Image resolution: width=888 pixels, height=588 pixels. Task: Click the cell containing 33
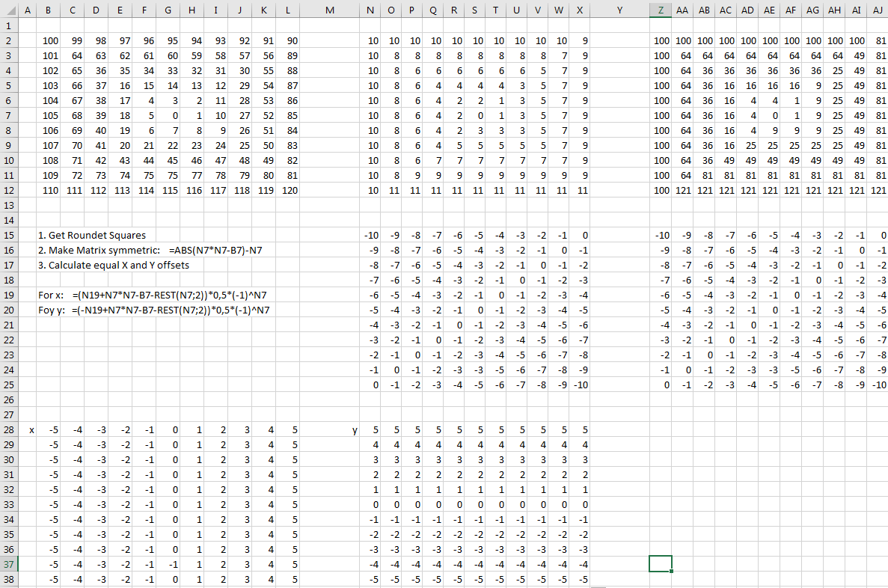point(168,71)
